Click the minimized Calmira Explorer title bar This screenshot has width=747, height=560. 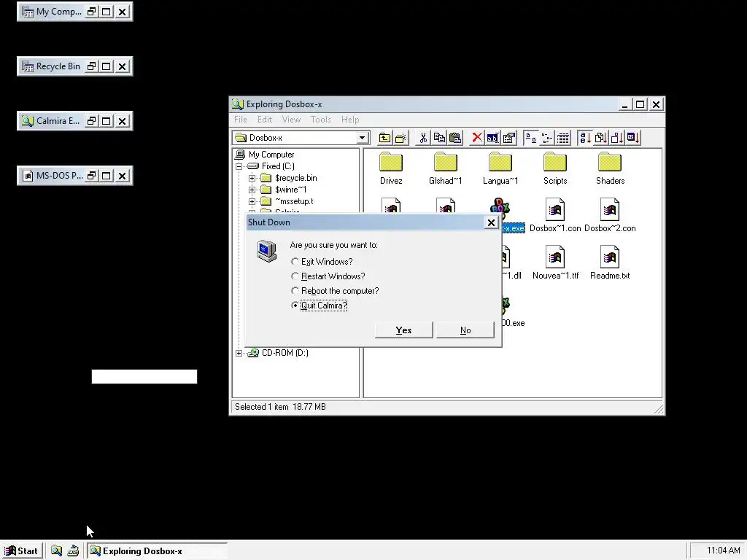click(x=53, y=121)
